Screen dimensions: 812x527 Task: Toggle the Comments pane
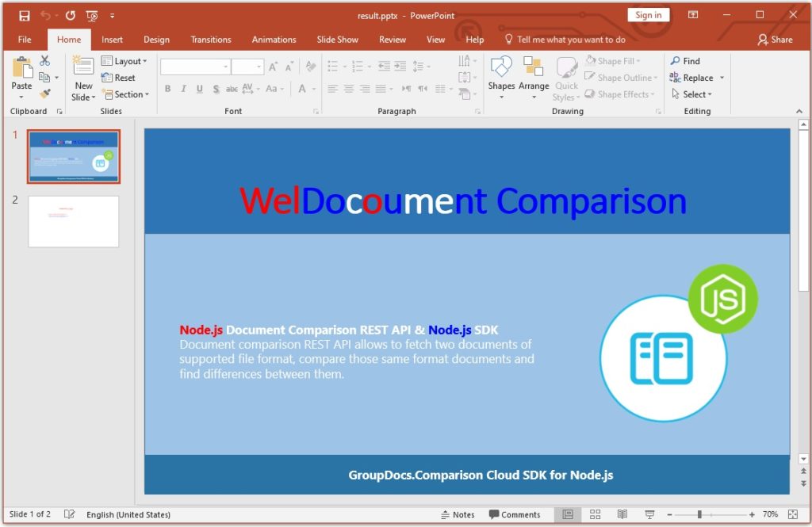(515, 514)
